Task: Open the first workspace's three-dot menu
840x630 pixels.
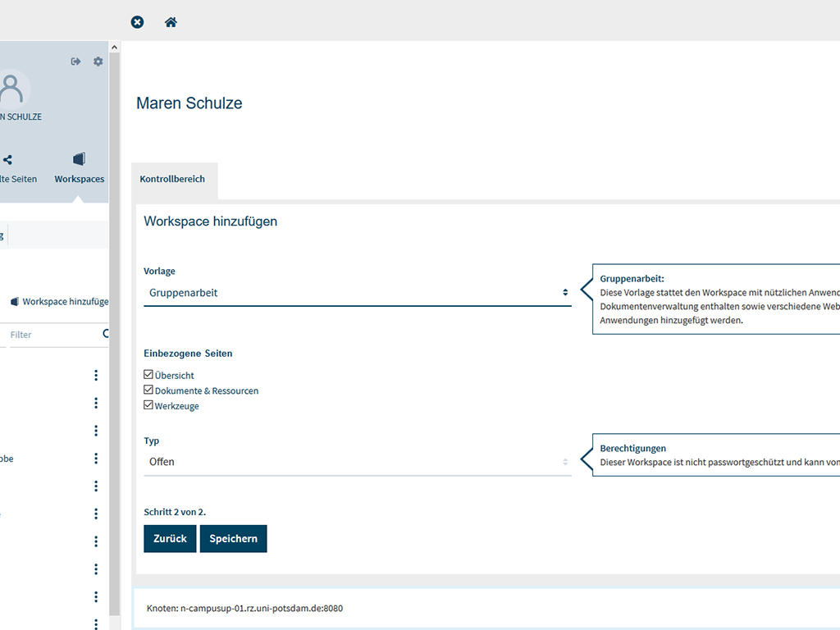Action: 96,375
